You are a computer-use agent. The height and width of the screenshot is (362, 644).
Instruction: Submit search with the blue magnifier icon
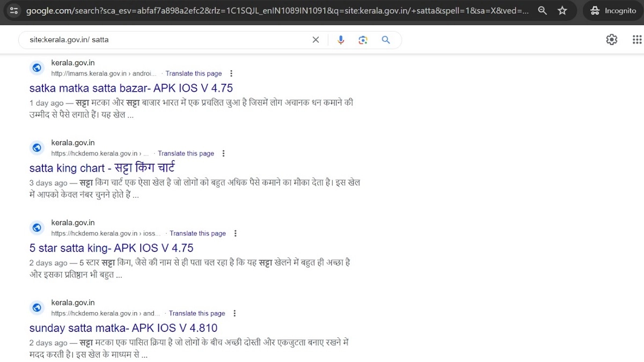click(385, 40)
